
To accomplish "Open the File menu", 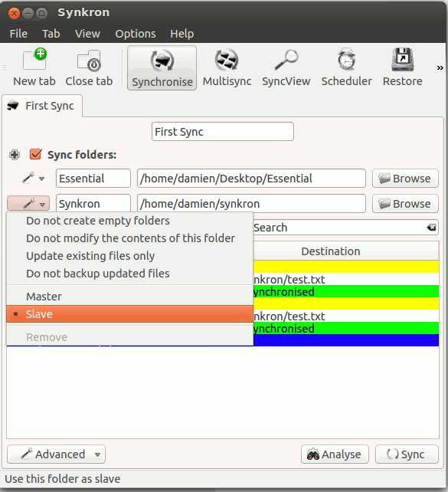I will (18, 34).
